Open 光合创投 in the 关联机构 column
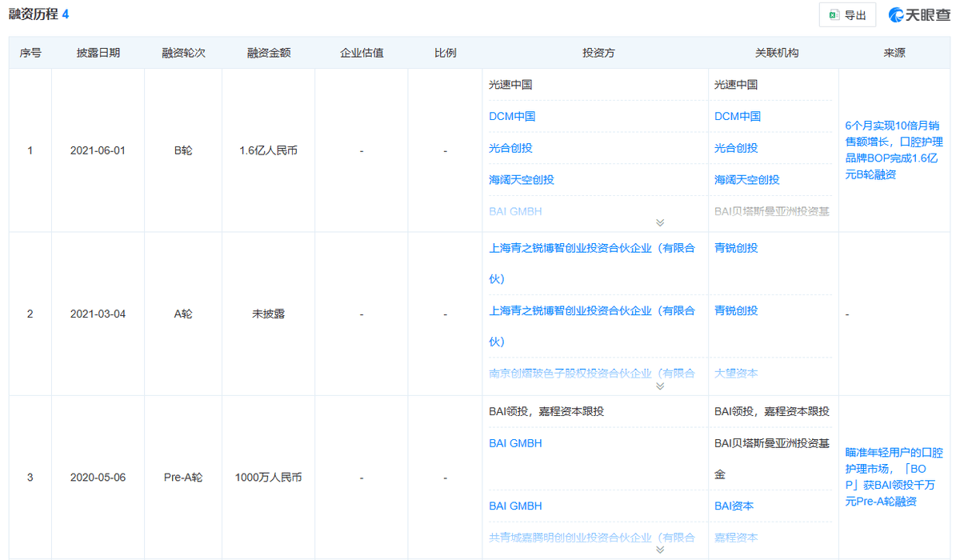 click(736, 148)
